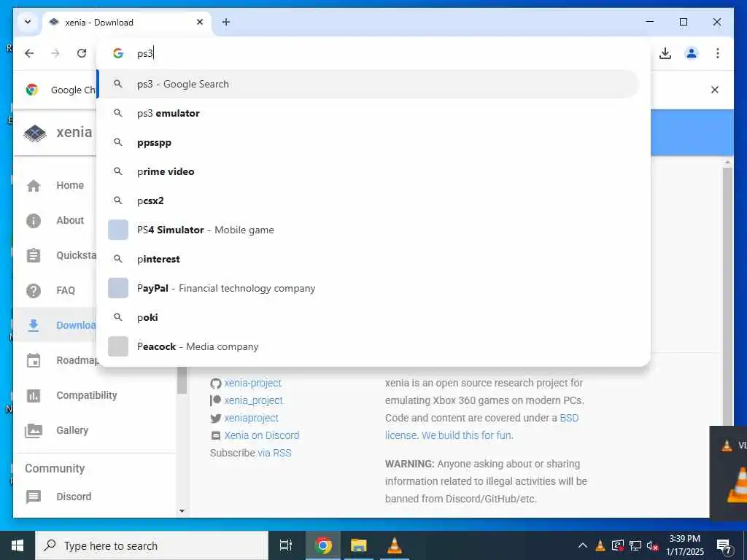Open the Chrome downloads icon
Image resolution: width=747 pixels, height=560 pixels.
(665, 53)
